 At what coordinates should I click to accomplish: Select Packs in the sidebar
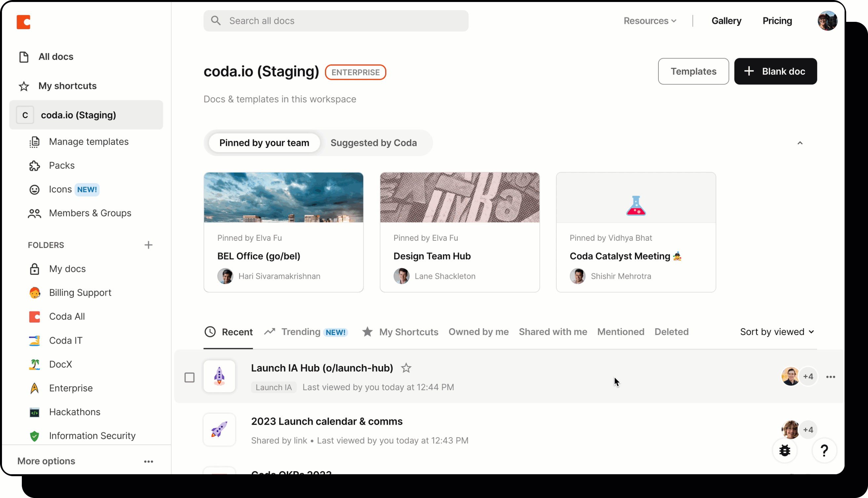[61, 165]
